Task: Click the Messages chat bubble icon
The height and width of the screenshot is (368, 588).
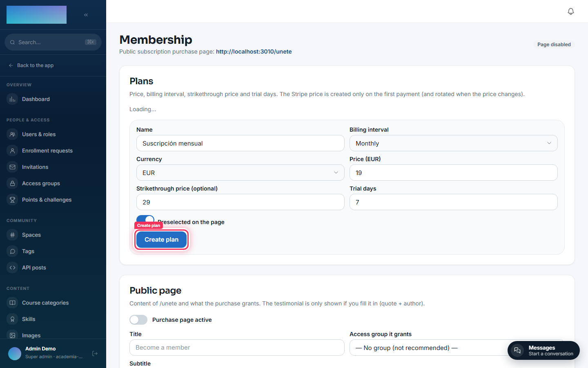Action: coord(517,351)
